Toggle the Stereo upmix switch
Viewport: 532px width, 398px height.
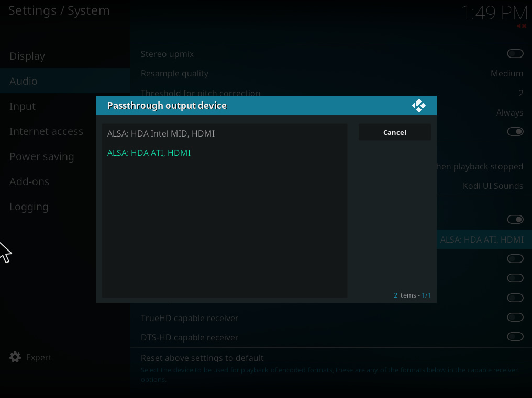click(x=515, y=54)
